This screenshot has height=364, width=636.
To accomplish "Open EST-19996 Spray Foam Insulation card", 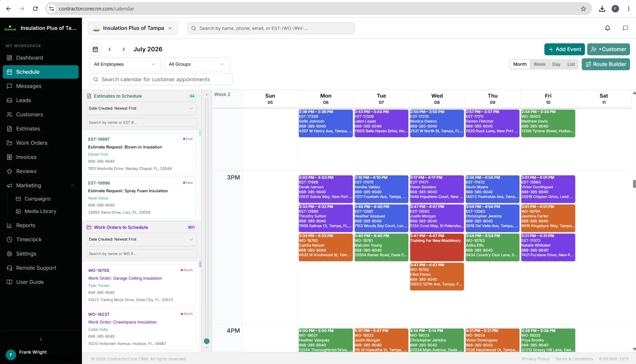I will (x=140, y=198).
